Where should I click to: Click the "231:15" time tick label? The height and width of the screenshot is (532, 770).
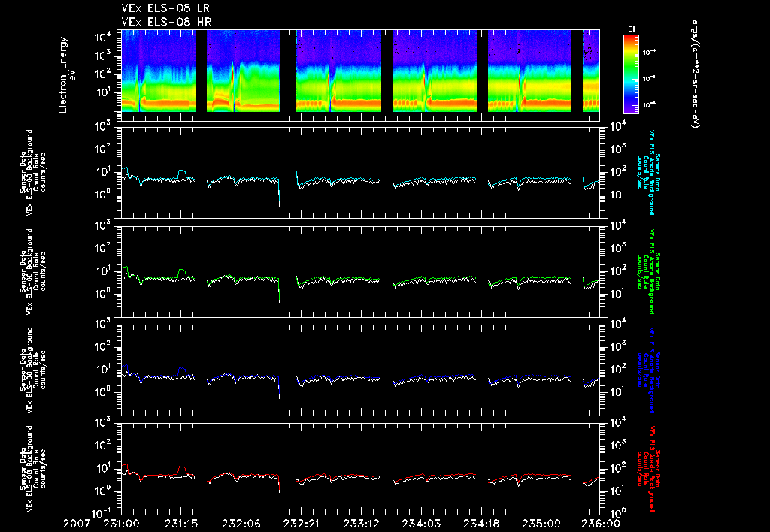[180, 524]
